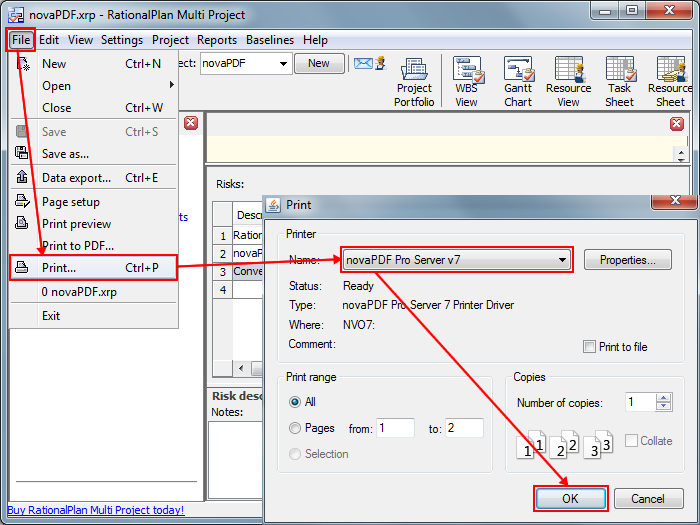Screen dimensions: 700x525
Task: Click the New button in the toolbar
Action: pyautogui.click(x=319, y=63)
